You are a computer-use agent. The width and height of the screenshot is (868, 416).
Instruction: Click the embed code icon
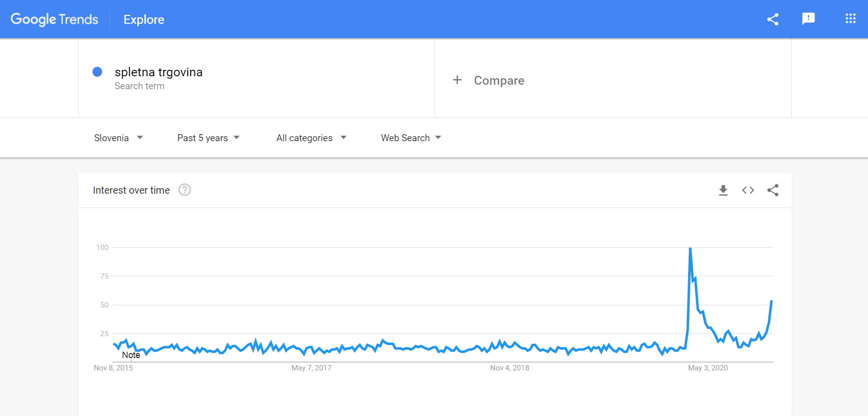pyautogui.click(x=748, y=190)
